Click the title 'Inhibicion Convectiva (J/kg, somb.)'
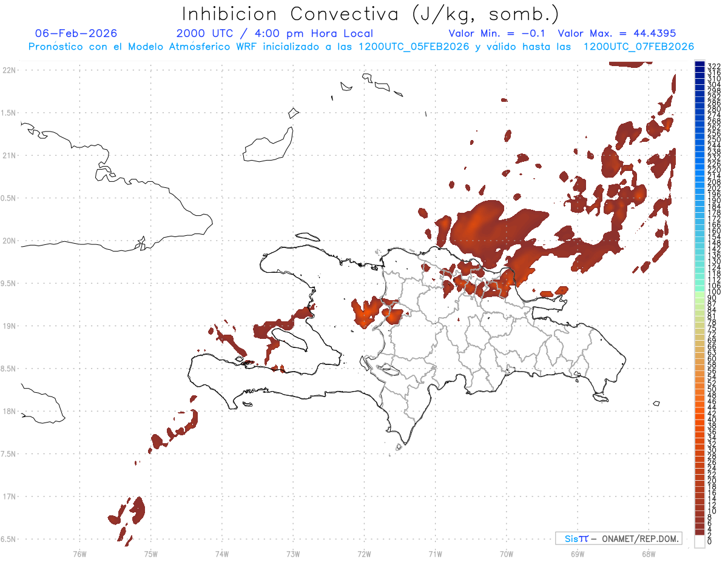728x562 pixels. (371, 14)
